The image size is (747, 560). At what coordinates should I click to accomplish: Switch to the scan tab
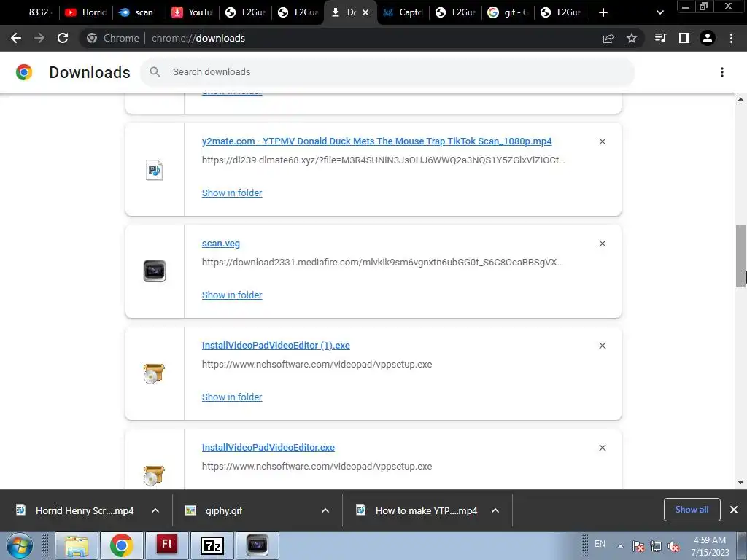138,12
